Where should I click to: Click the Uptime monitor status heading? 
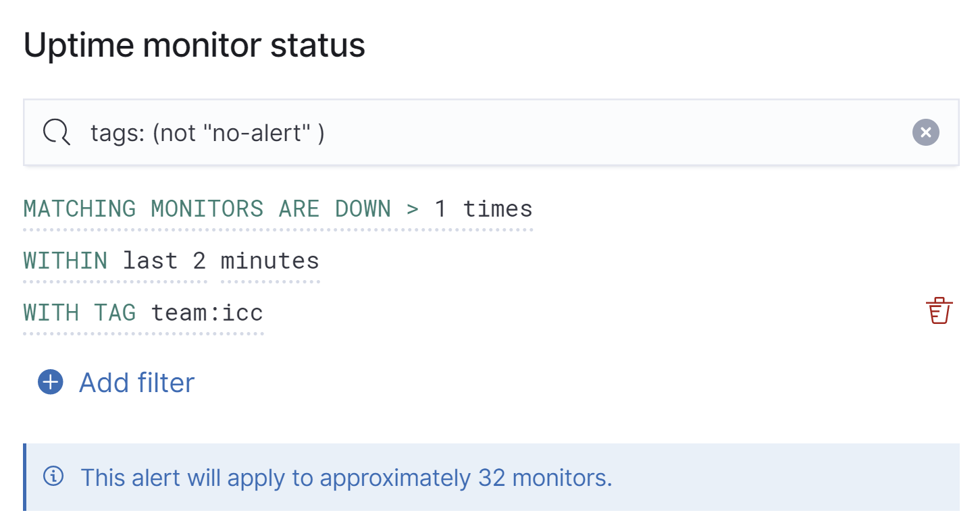pyautogui.click(x=195, y=45)
